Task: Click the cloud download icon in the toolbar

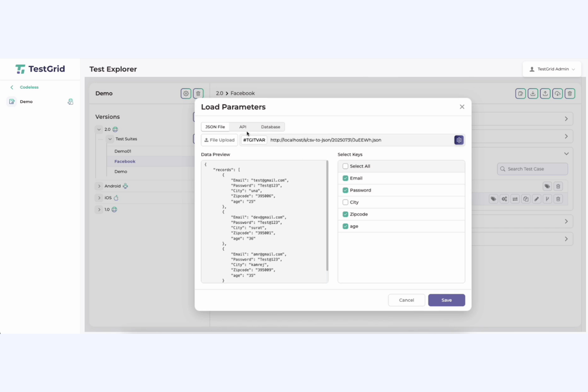Action: (x=557, y=93)
